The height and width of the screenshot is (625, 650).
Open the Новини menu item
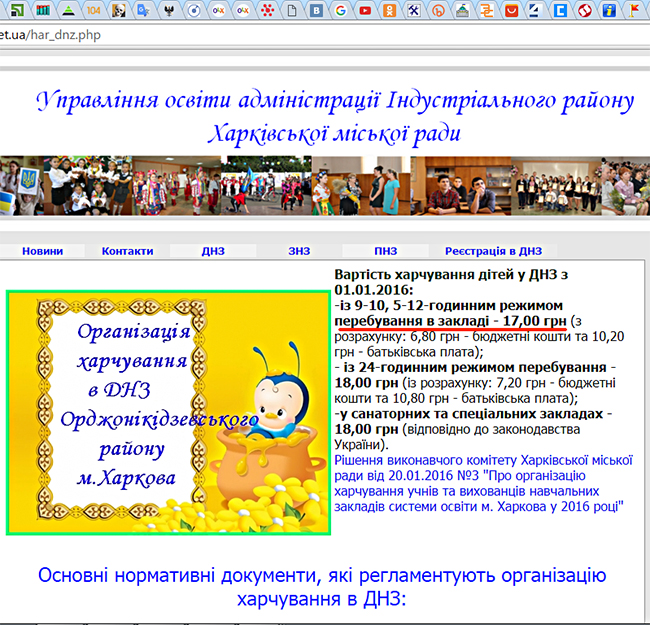pos(42,251)
